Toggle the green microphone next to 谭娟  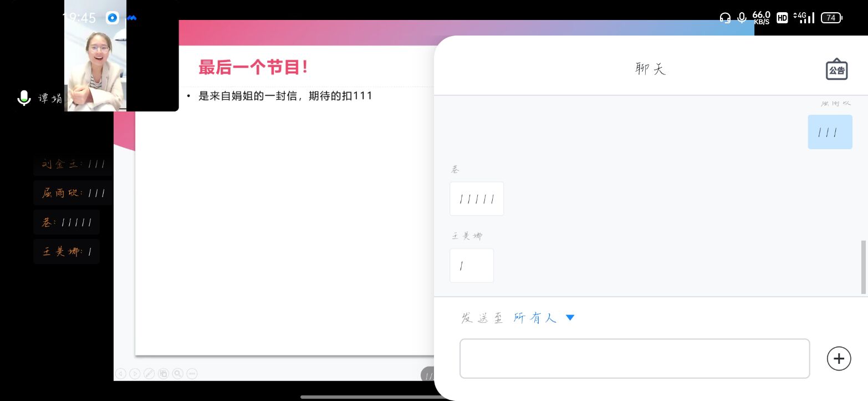pos(24,98)
